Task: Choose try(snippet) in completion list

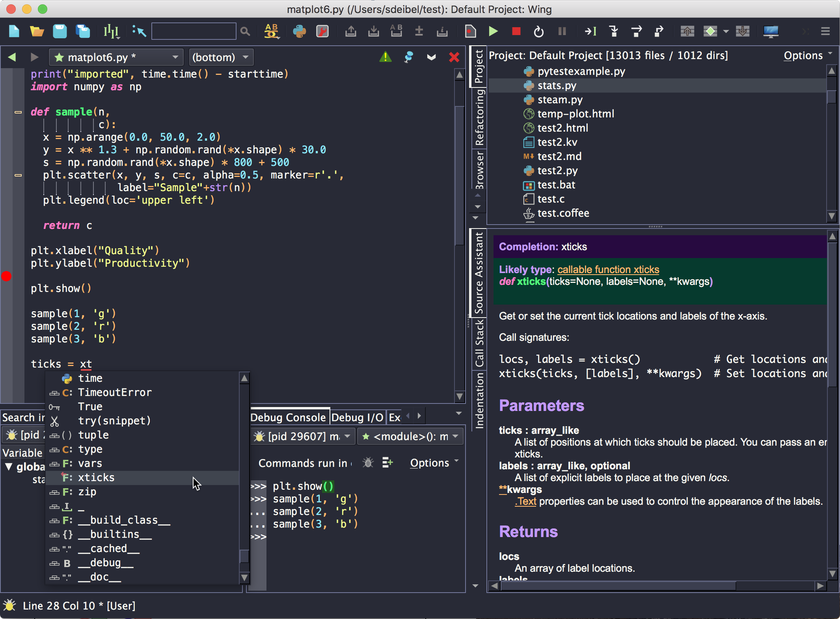Action: pyautogui.click(x=142, y=421)
